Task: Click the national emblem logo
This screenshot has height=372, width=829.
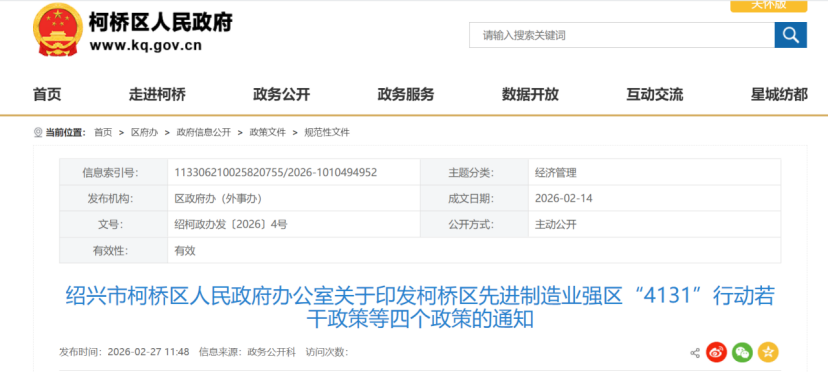Action: [58, 29]
